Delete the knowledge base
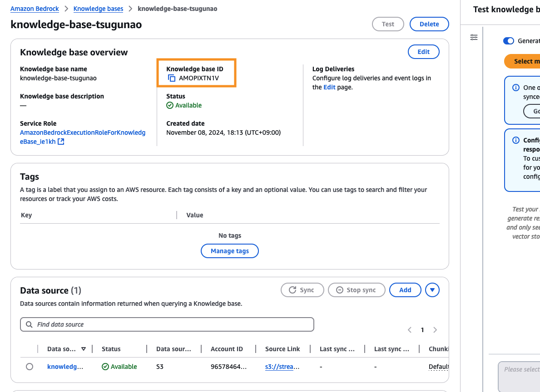Image resolution: width=540 pixels, height=392 pixels. [429, 24]
